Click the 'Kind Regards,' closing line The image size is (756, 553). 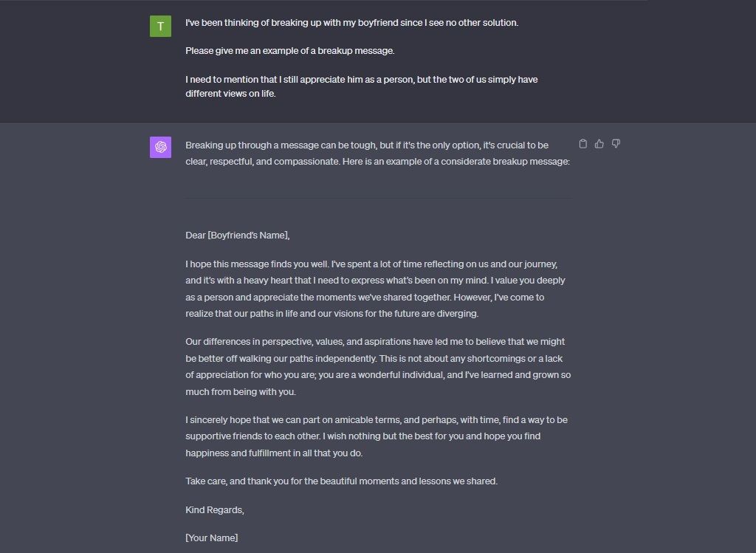pyautogui.click(x=213, y=509)
